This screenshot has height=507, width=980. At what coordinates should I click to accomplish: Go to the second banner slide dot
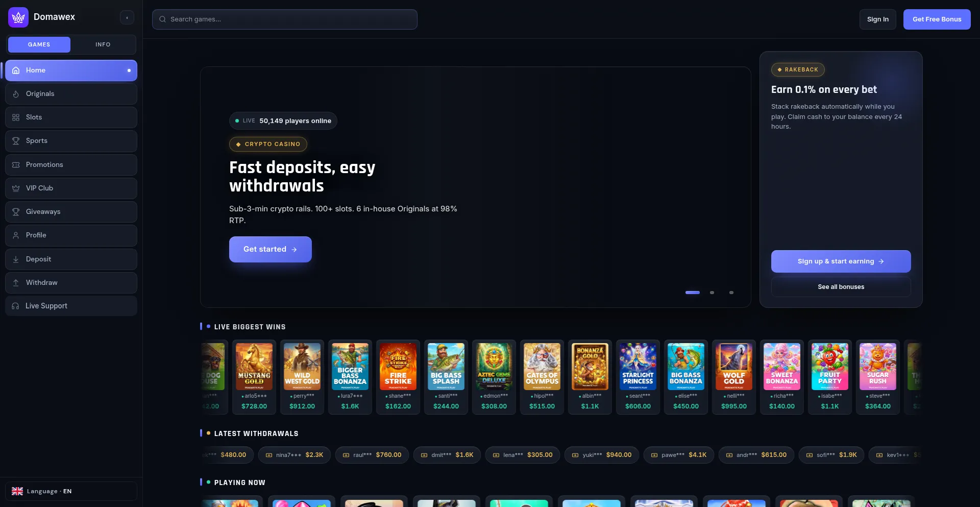[x=712, y=293]
